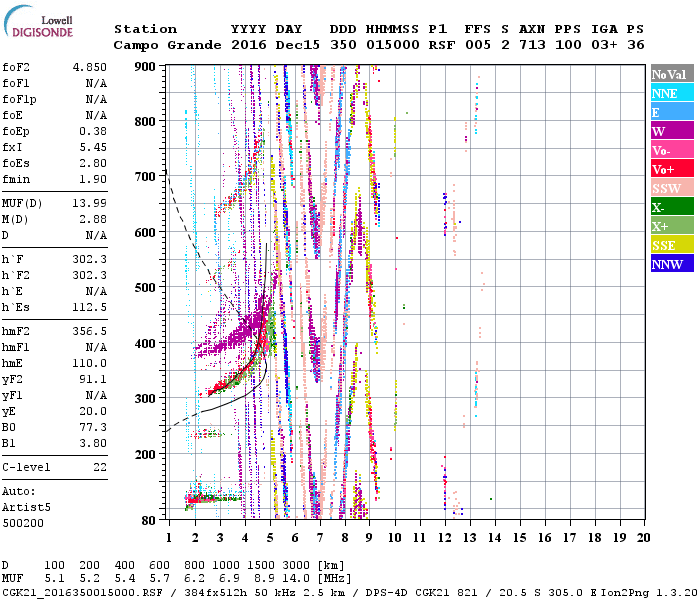Select the E direction legend swatch
This screenshot has width=700, height=600.
tap(672, 112)
